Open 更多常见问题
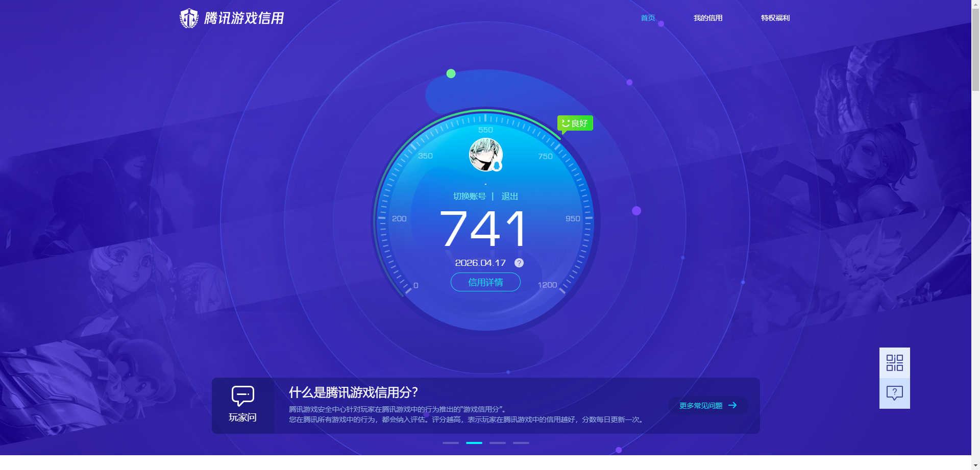The image size is (980, 470). coord(701,405)
